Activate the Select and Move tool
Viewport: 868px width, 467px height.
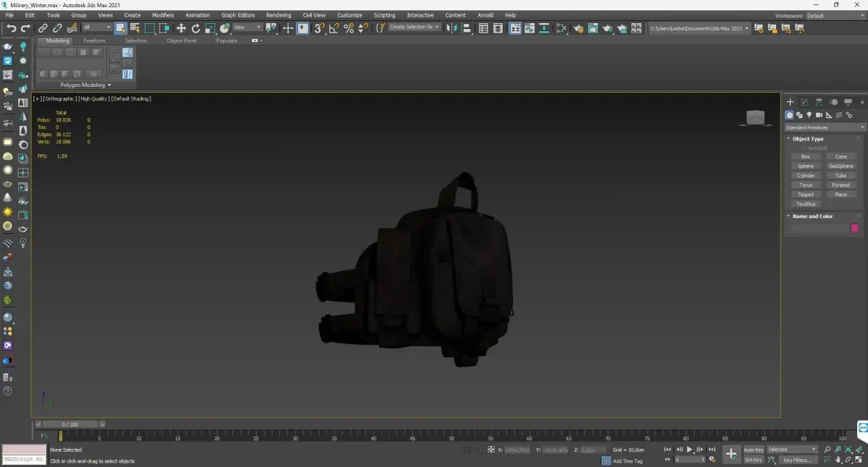pyautogui.click(x=181, y=28)
